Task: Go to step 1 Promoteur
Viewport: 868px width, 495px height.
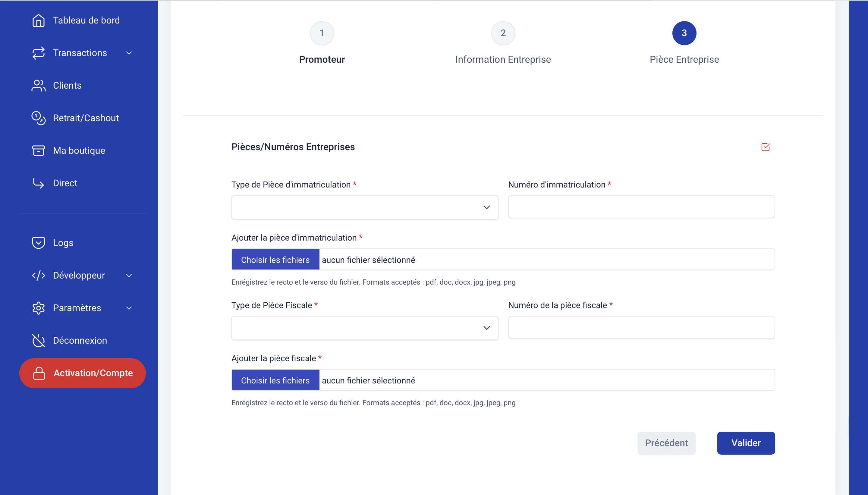Action: click(x=322, y=33)
